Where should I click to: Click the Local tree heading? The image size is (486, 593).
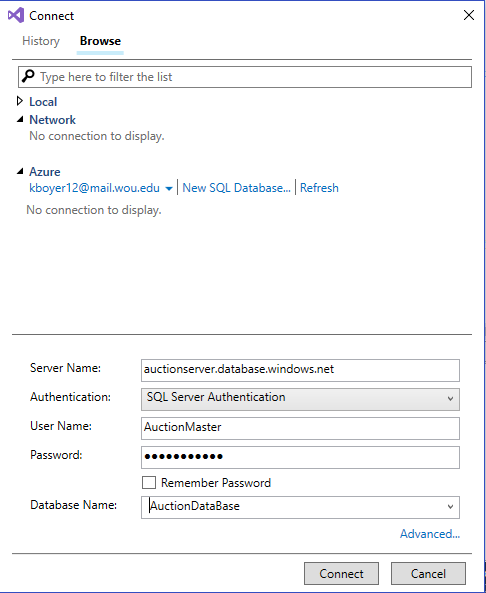coord(43,102)
